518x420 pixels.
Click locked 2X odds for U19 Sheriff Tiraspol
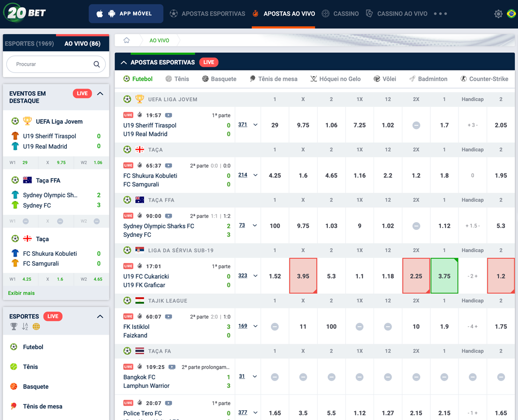pyautogui.click(x=416, y=125)
